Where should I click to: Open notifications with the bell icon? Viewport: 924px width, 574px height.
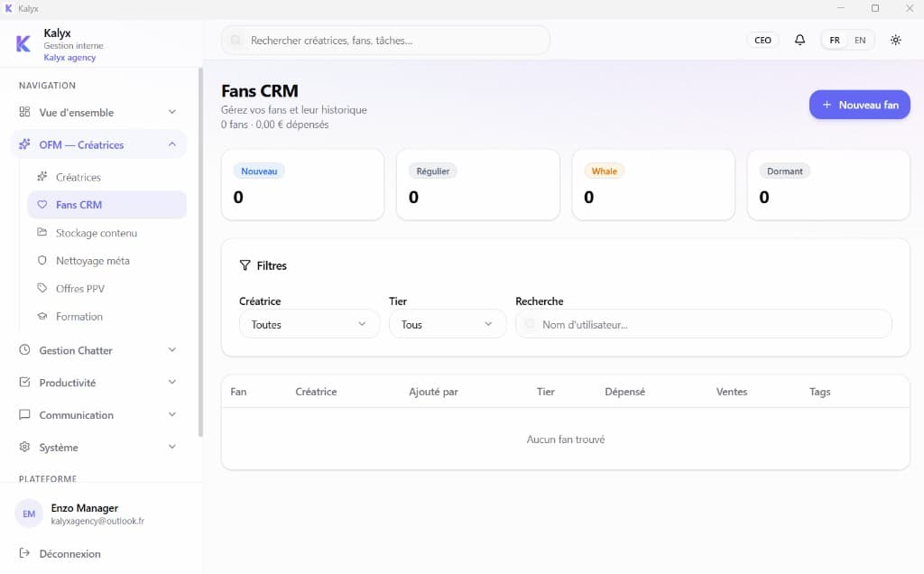pos(799,40)
